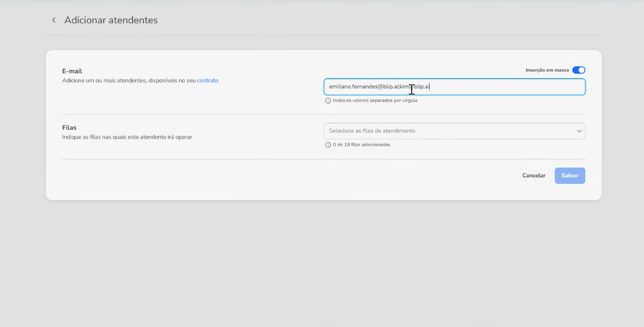This screenshot has height=327, width=644.
Task: Click at the end of the typed blip.ai email
Action: pos(430,87)
